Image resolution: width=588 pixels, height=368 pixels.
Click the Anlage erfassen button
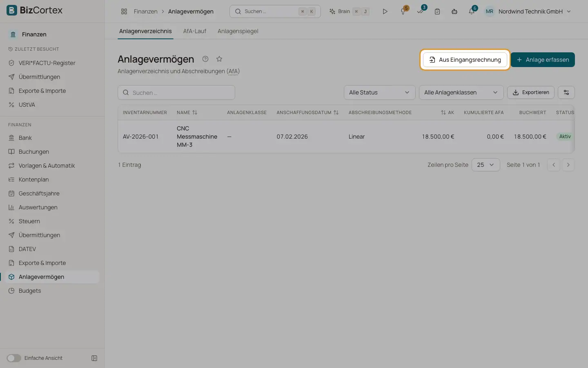543,60
